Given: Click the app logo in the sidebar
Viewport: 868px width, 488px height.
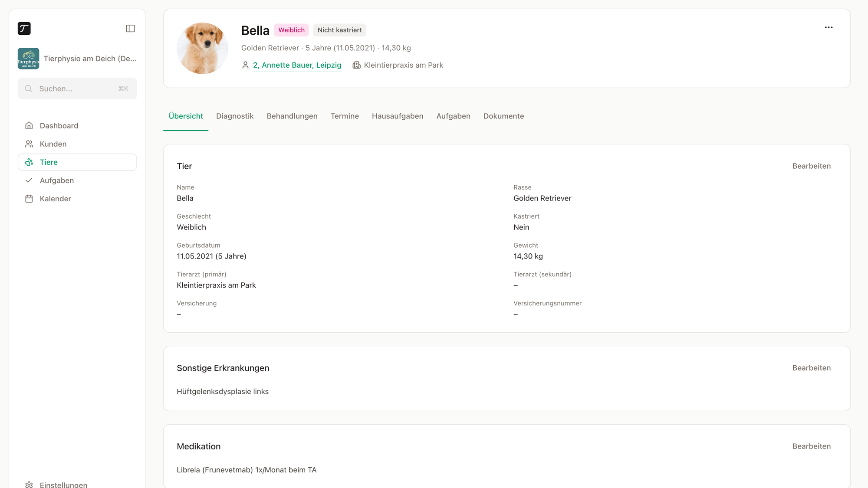Looking at the screenshot, I should click(x=24, y=29).
